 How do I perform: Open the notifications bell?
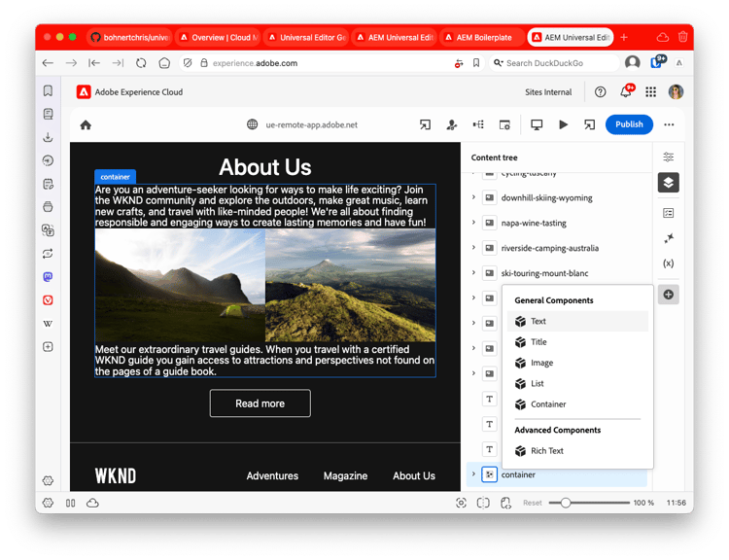(626, 92)
